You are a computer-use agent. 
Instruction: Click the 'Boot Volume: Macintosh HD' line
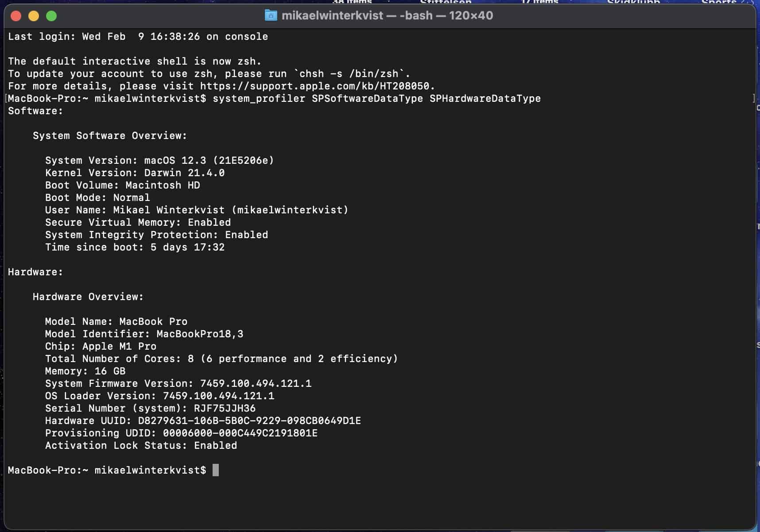[122, 185]
